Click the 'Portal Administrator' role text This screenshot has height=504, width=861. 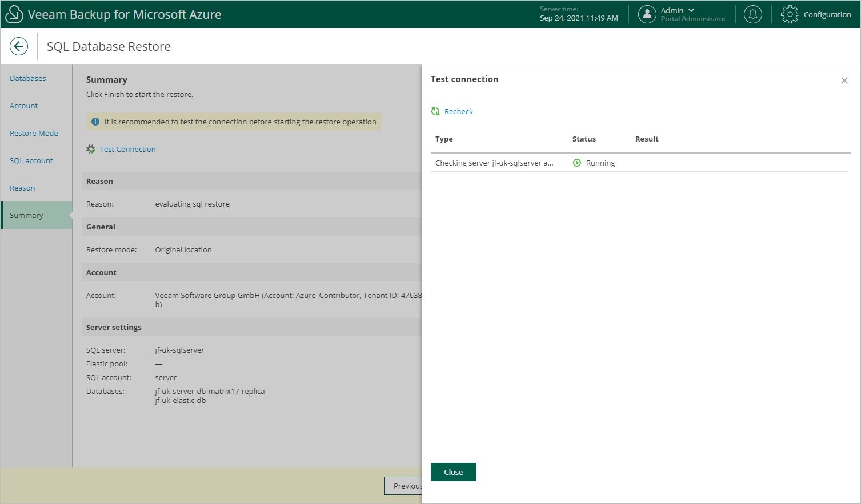point(694,19)
